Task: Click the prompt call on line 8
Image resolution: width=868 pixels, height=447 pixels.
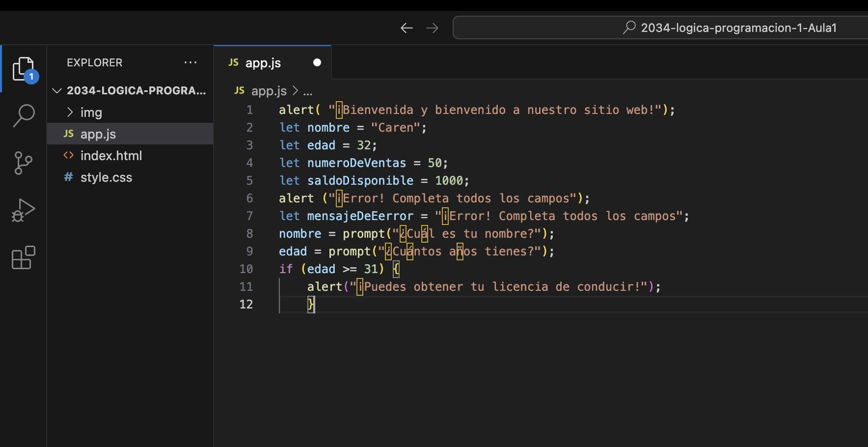Action: coord(364,233)
